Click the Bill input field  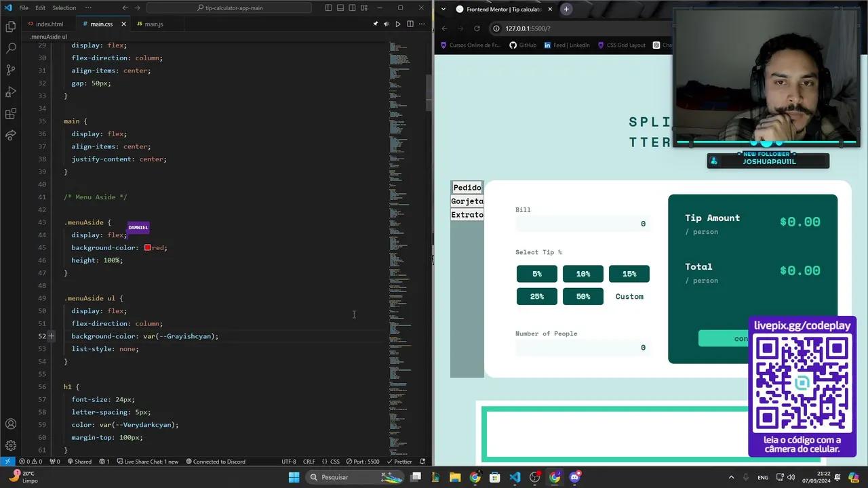[582, 224]
